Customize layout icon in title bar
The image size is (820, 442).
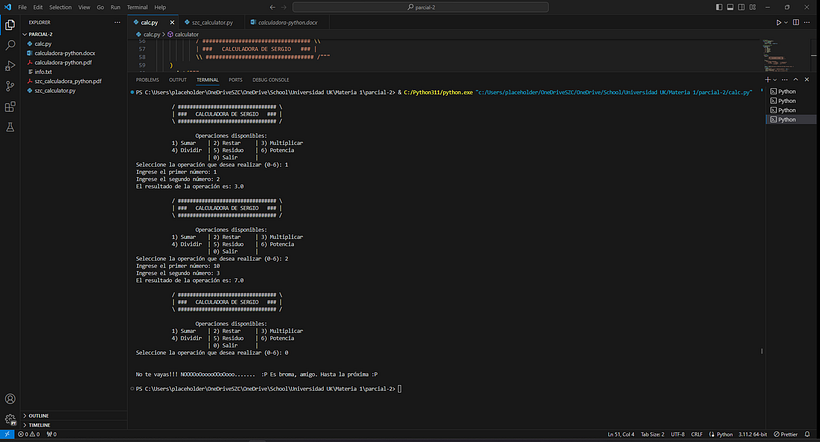coord(753,7)
